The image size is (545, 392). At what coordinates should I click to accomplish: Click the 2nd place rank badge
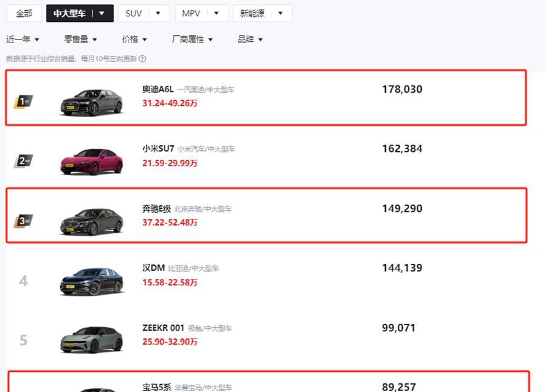coord(23,161)
